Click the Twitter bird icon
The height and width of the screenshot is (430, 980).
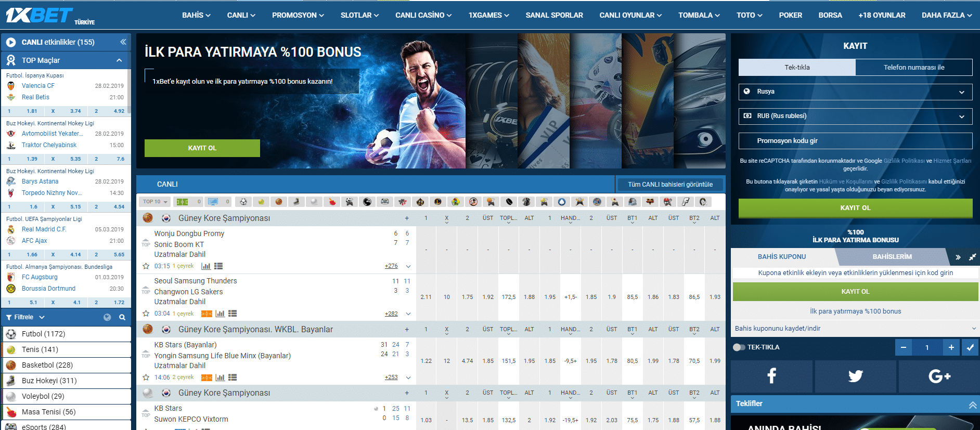[855, 376]
